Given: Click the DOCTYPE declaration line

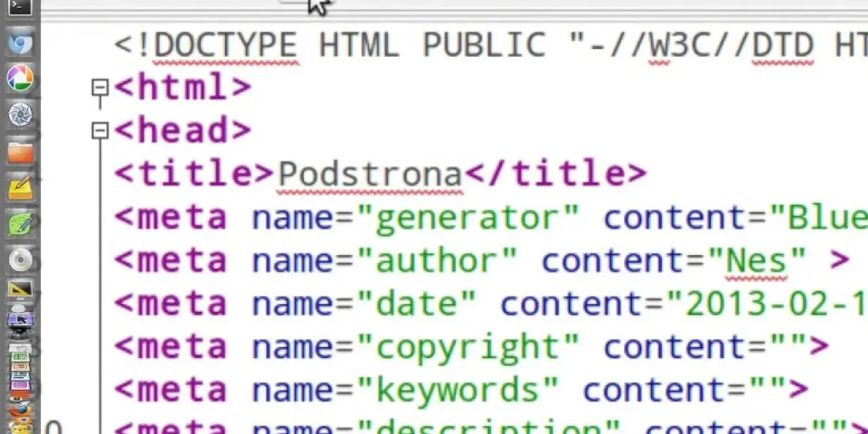Looking at the screenshot, I should pyautogui.click(x=491, y=45).
